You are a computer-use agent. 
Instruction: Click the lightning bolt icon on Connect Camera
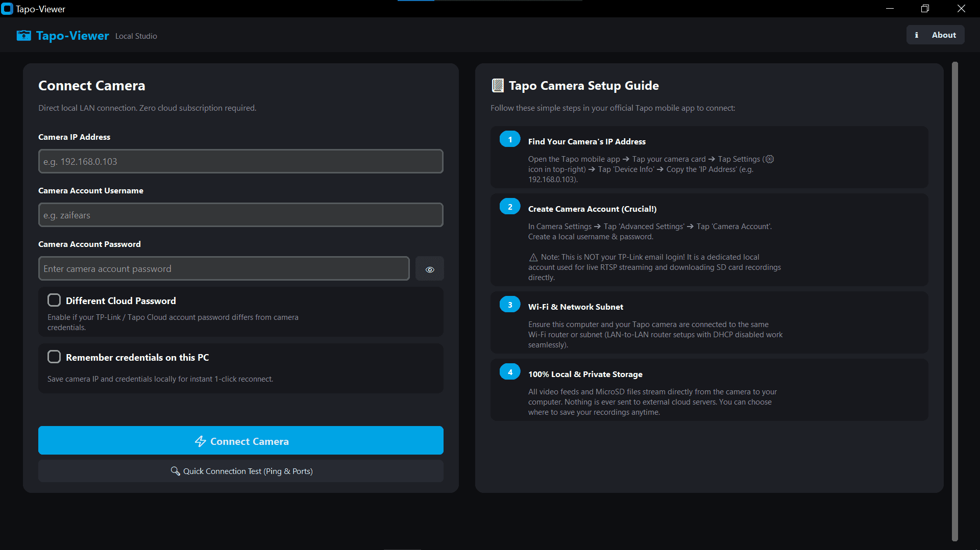[x=201, y=441]
